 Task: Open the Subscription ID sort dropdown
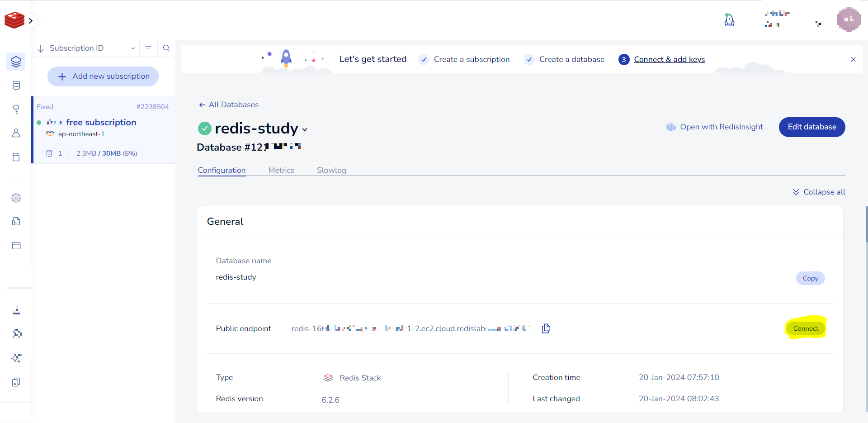click(x=92, y=48)
